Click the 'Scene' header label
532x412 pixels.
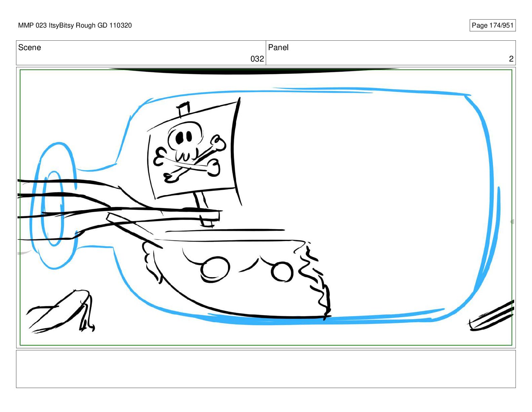click(x=30, y=48)
